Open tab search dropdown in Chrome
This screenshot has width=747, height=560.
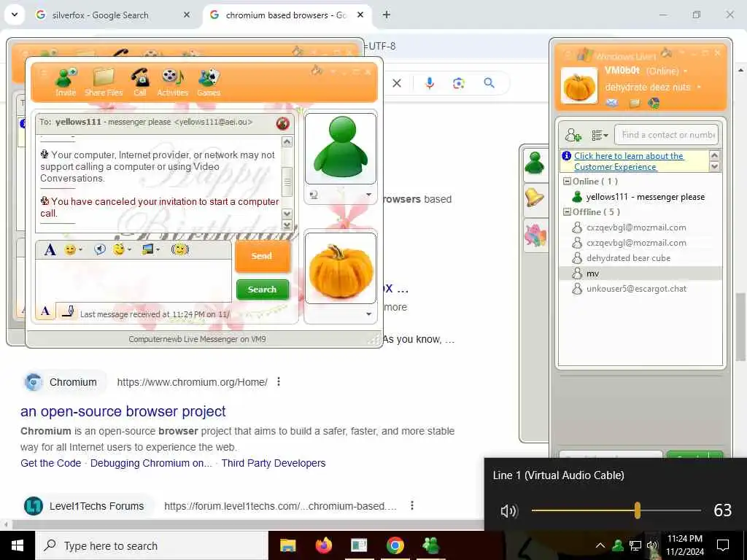(15, 15)
